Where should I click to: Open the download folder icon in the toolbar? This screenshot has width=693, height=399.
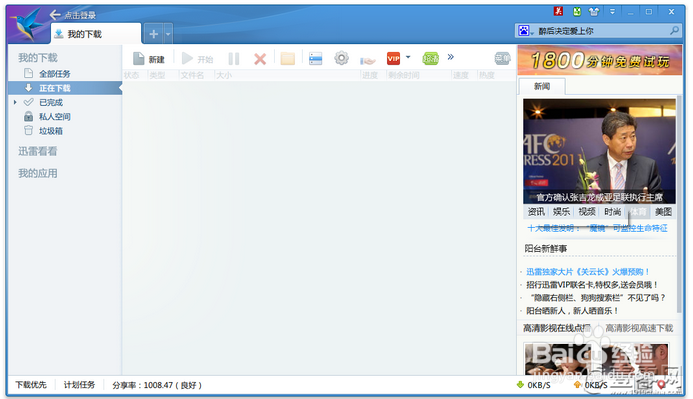(288, 58)
